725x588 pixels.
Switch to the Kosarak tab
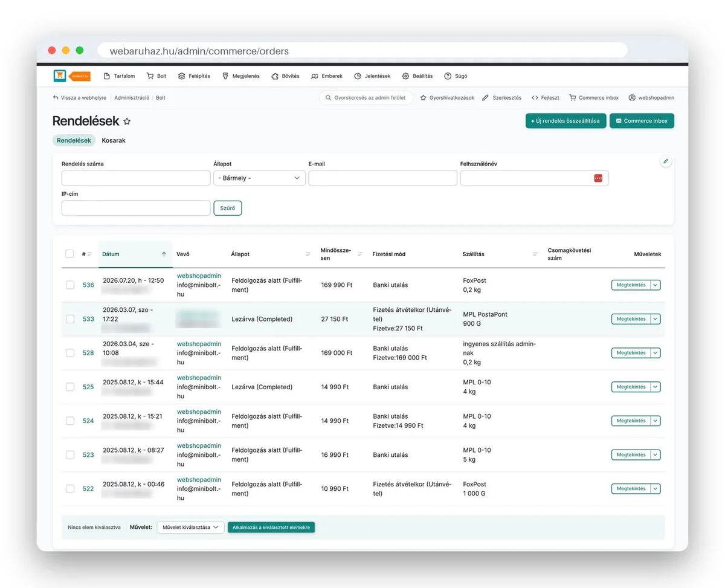tap(114, 140)
